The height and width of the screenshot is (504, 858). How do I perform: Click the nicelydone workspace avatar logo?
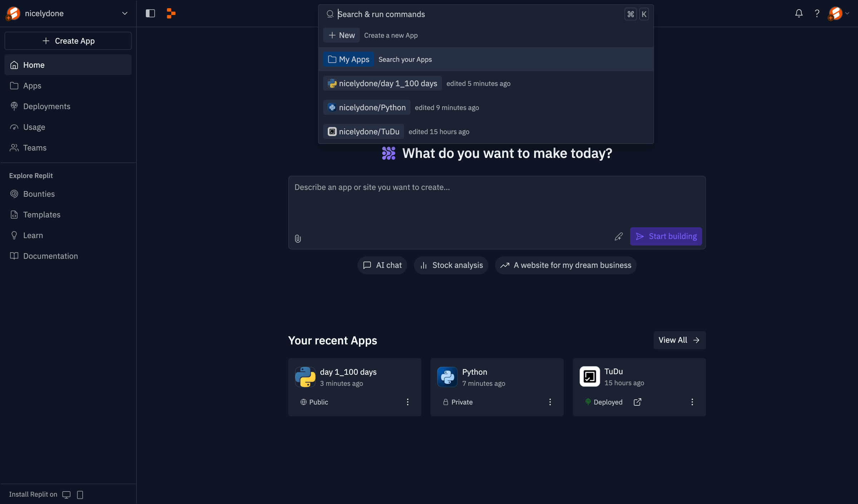coord(13,14)
